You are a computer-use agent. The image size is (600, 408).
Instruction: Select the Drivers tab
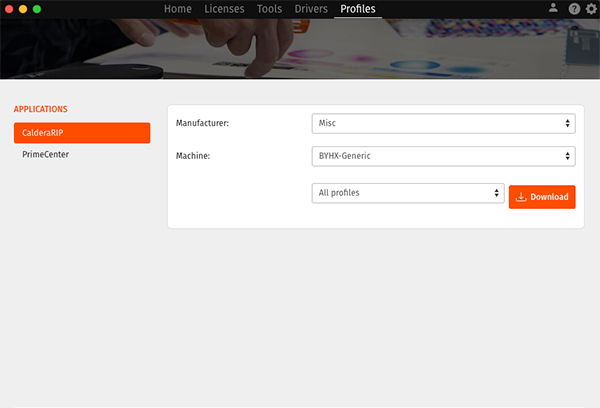coord(311,9)
